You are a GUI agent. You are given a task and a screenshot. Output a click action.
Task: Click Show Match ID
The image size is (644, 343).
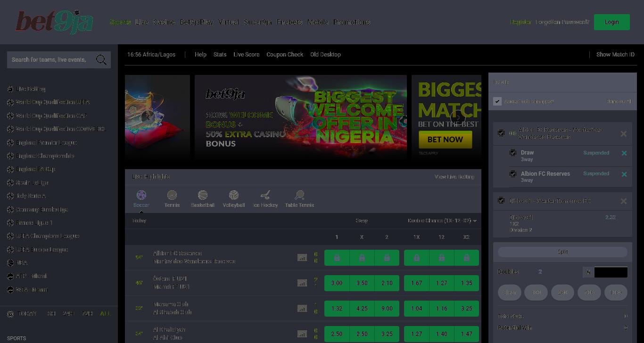click(615, 55)
